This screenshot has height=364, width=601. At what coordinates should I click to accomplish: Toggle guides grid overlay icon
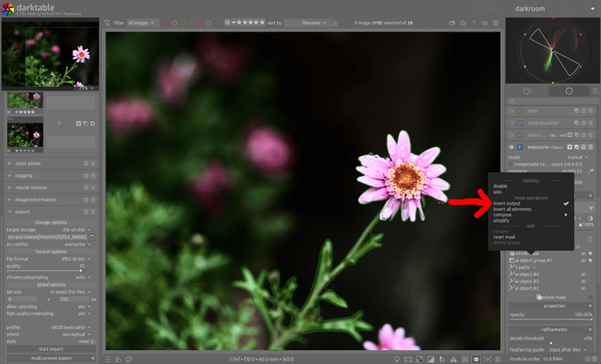click(x=465, y=359)
